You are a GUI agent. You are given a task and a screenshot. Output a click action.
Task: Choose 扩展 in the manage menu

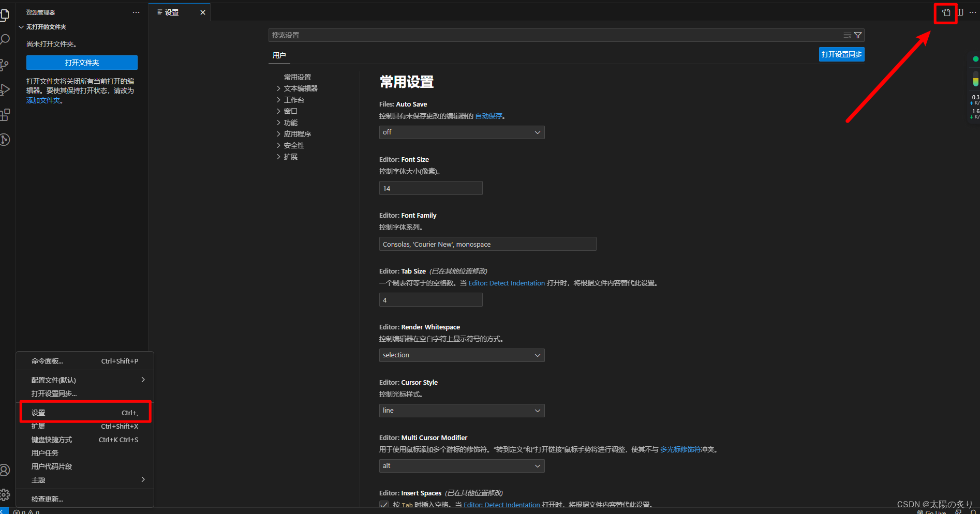click(x=85, y=426)
